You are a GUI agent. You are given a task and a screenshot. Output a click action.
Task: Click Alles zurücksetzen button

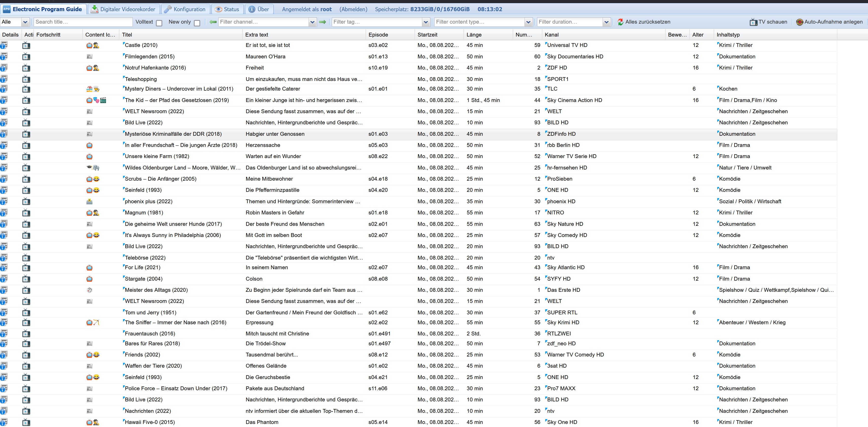[x=644, y=22]
